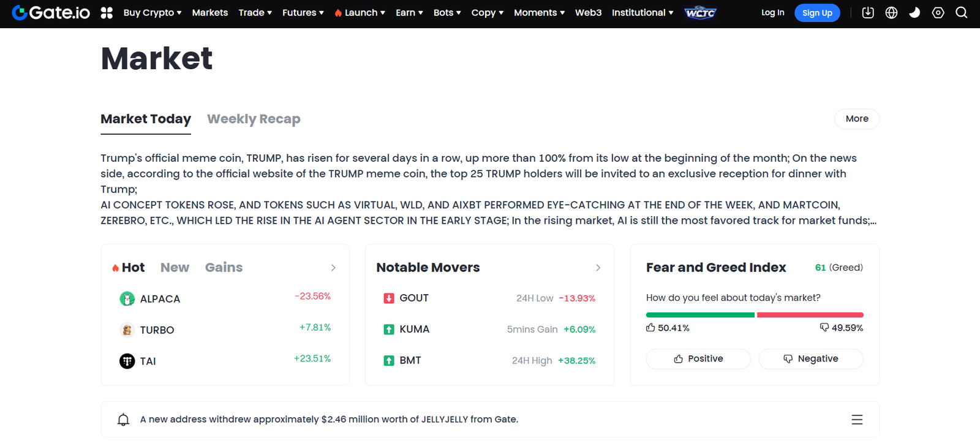The width and height of the screenshot is (980, 446).
Task: Open the WCTC competition badge
Action: coord(700,13)
